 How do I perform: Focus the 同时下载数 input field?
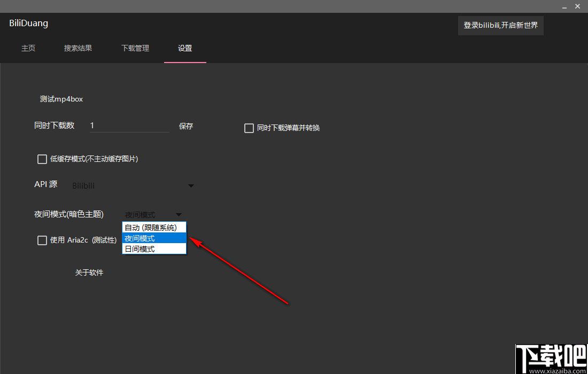click(129, 126)
